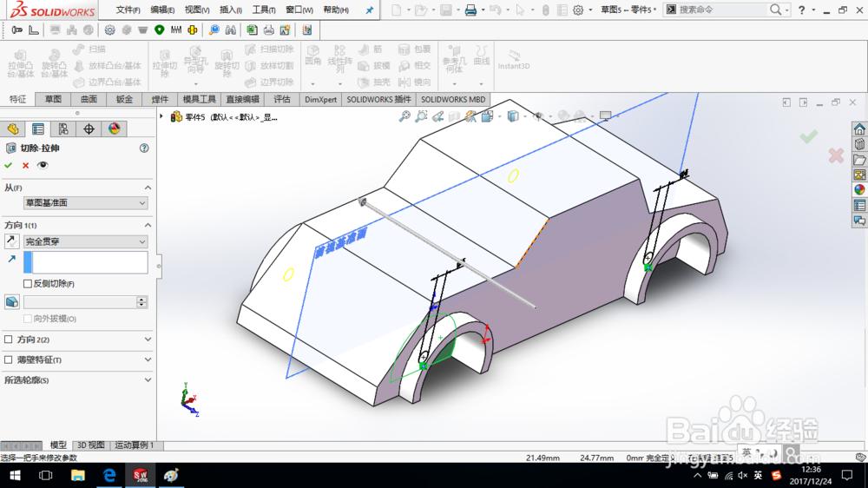Image resolution: width=868 pixels, height=488 pixels.
Task: Open the File Explorer task pane icon
Action: pyautogui.click(x=859, y=160)
